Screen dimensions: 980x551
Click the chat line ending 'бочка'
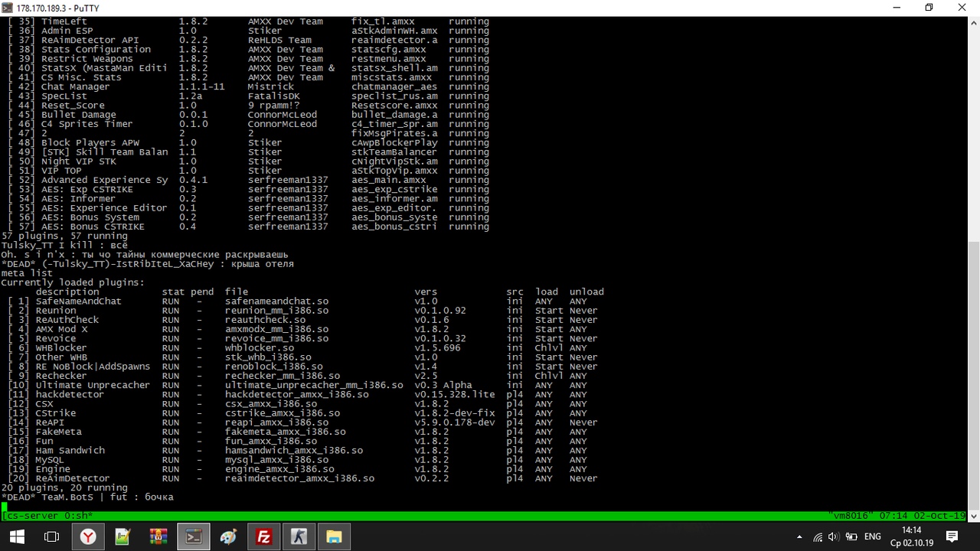tap(87, 497)
